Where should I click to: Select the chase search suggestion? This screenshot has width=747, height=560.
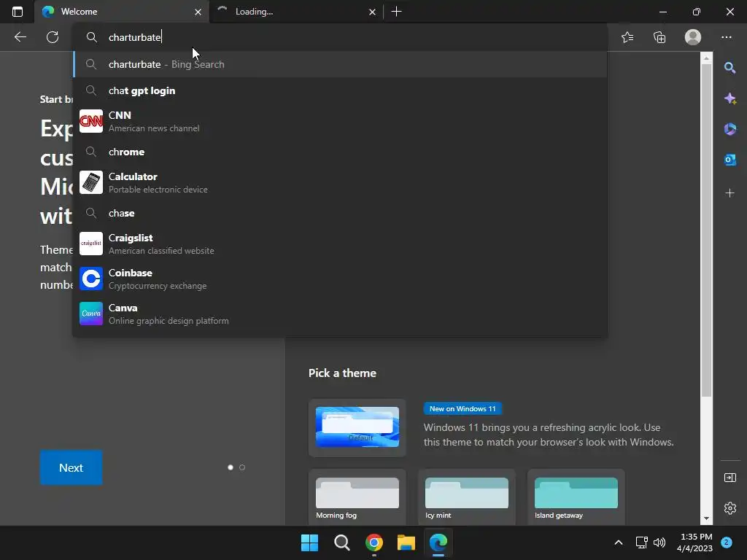pyautogui.click(x=340, y=213)
